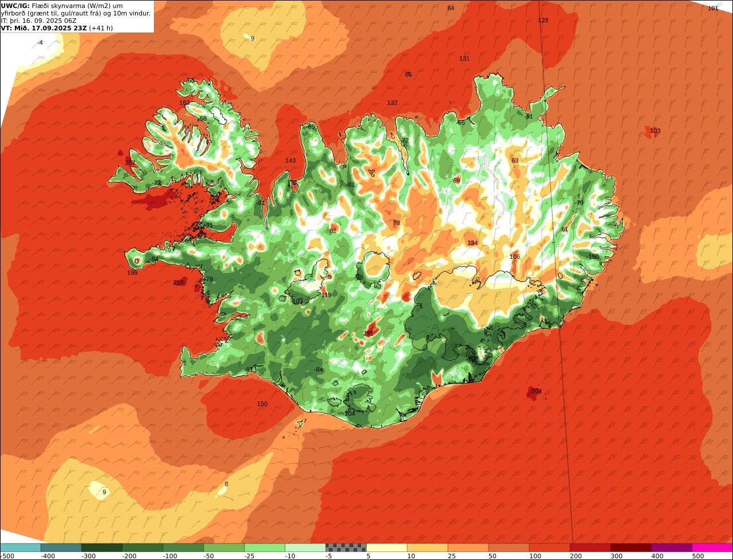Click the map value '-160' on the east coast
The image size is (733, 560).
click(593, 257)
